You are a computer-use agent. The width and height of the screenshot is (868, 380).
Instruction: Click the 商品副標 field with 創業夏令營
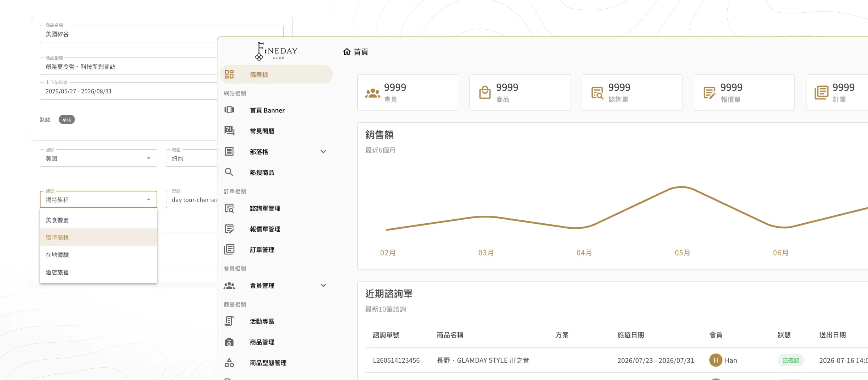coord(128,66)
